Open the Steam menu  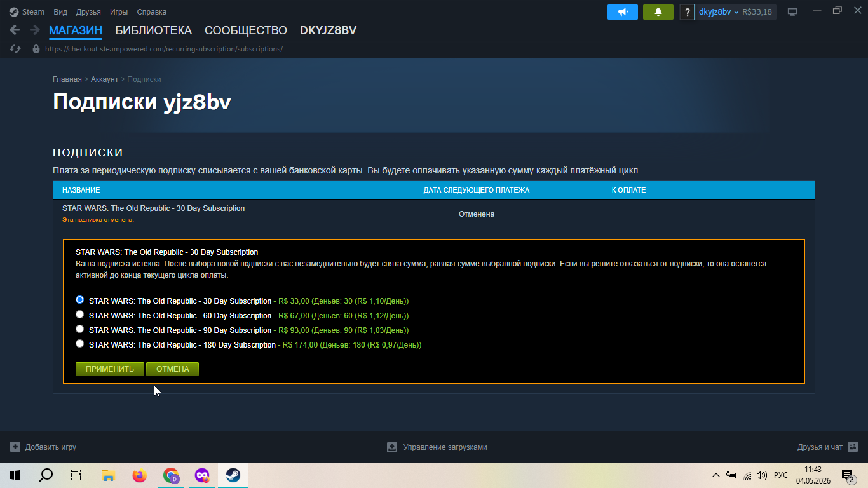[27, 12]
